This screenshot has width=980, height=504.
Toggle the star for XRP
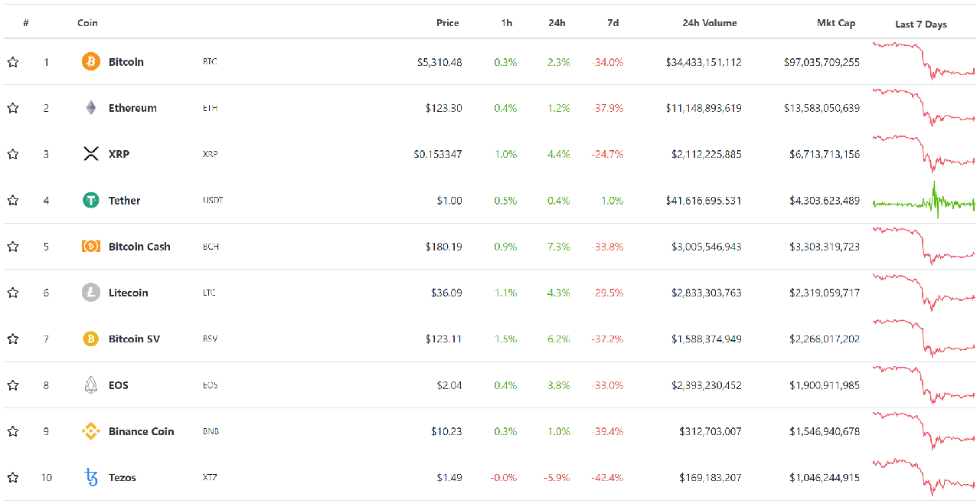[13, 154]
